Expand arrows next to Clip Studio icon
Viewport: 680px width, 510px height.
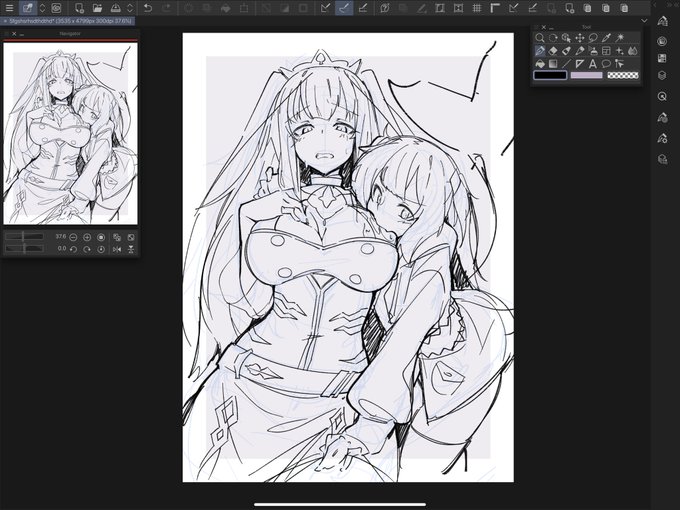(x=42, y=8)
